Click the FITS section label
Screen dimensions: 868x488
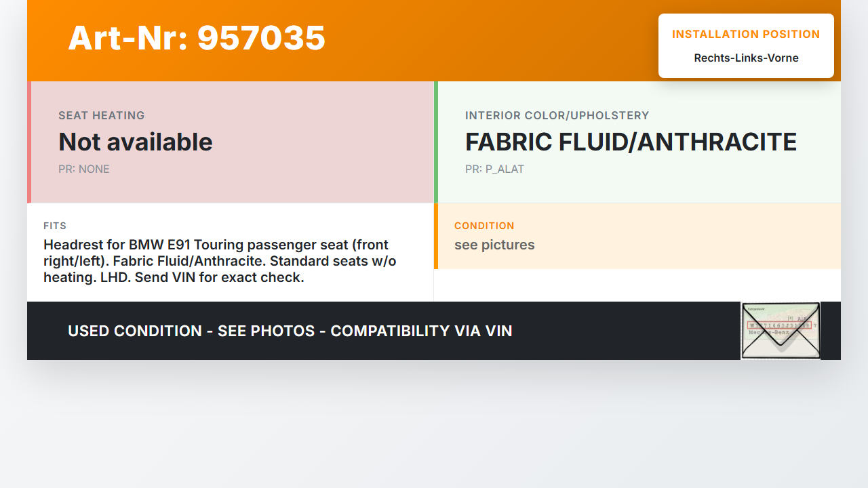pyautogui.click(x=55, y=226)
